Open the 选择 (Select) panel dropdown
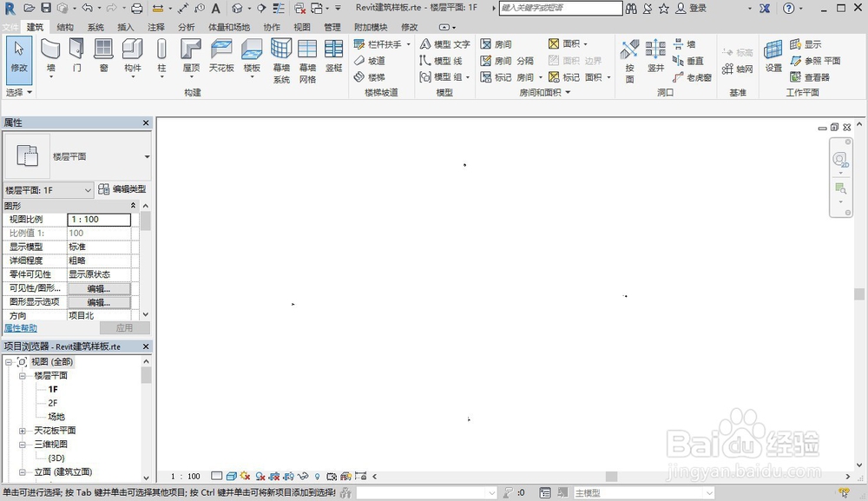Screen dimensions: 868x501 [x=19, y=92]
